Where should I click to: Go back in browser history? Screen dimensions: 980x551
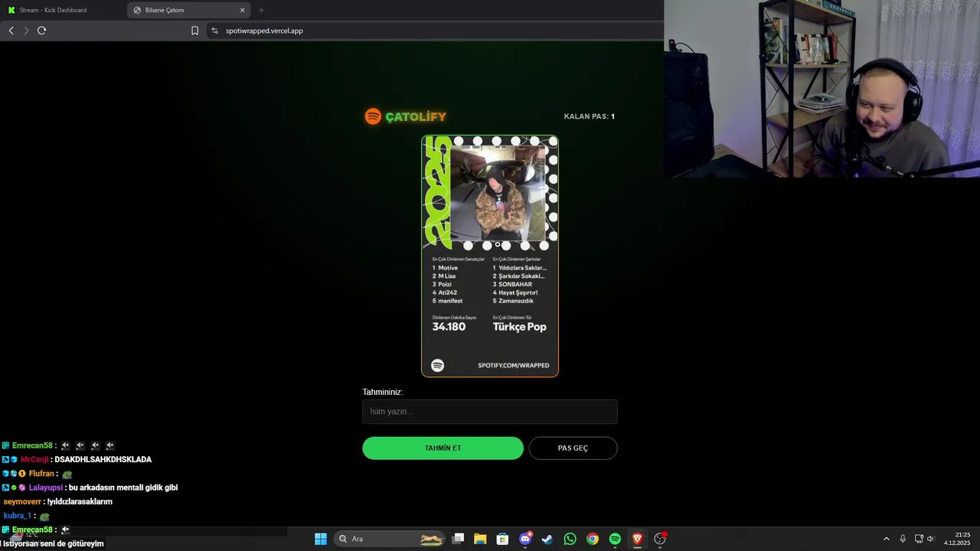11,31
